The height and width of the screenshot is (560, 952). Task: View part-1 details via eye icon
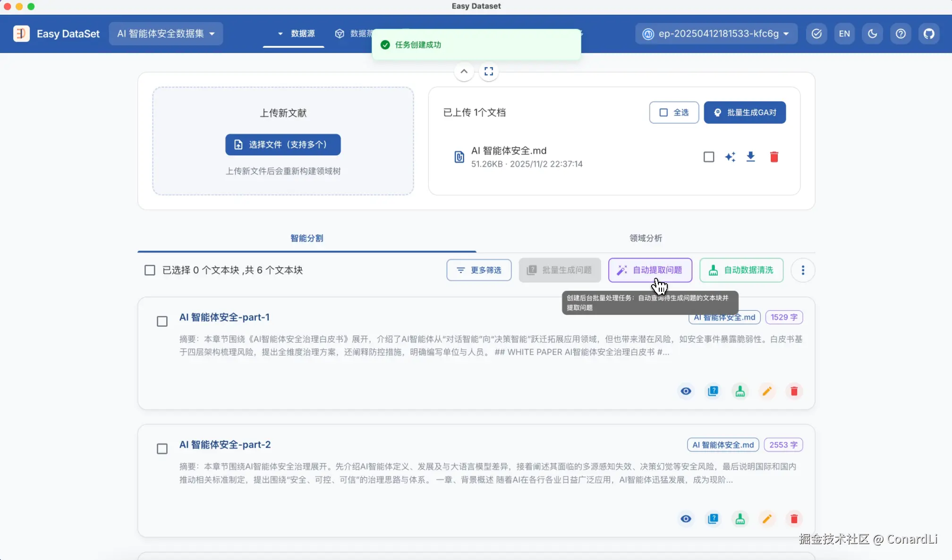point(686,391)
